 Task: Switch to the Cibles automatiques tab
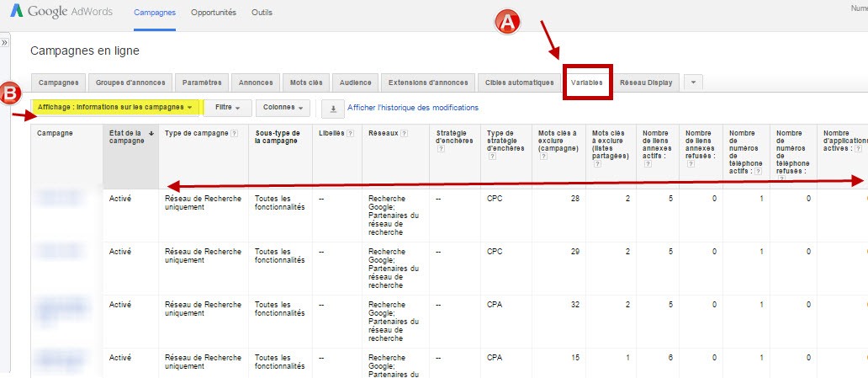coord(519,83)
